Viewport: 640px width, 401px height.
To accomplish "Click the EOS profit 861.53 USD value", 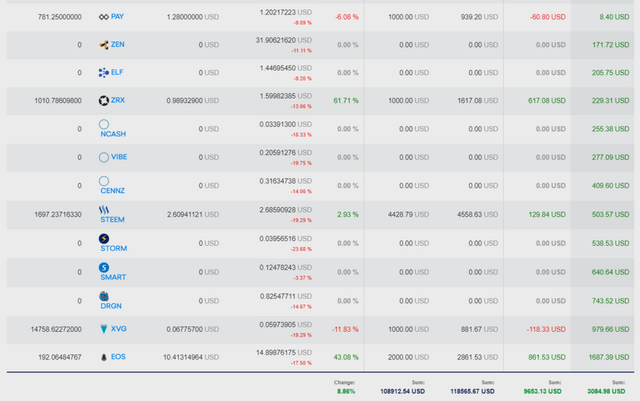I will [547, 357].
